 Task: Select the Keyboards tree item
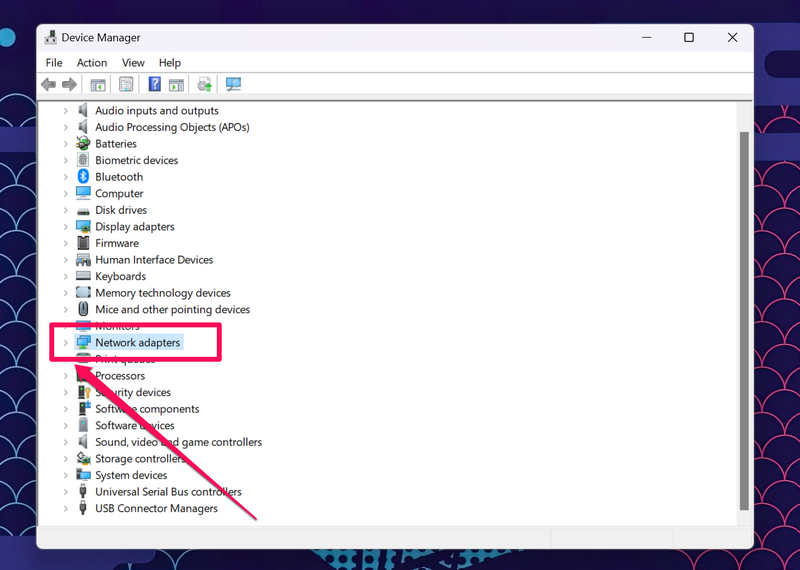click(x=120, y=277)
